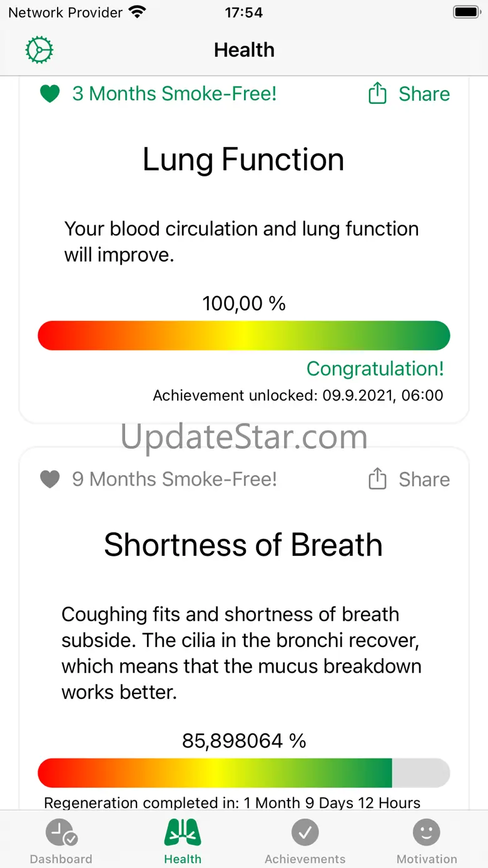Tap the green Congratulation! text
Viewport: 488px width, 868px height.
click(x=375, y=369)
